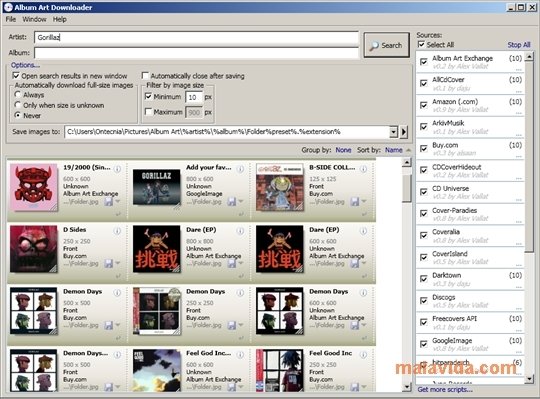The height and width of the screenshot is (399, 540).
Task: Click the sources list scrollbar thumb
Action: coord(529,157)
